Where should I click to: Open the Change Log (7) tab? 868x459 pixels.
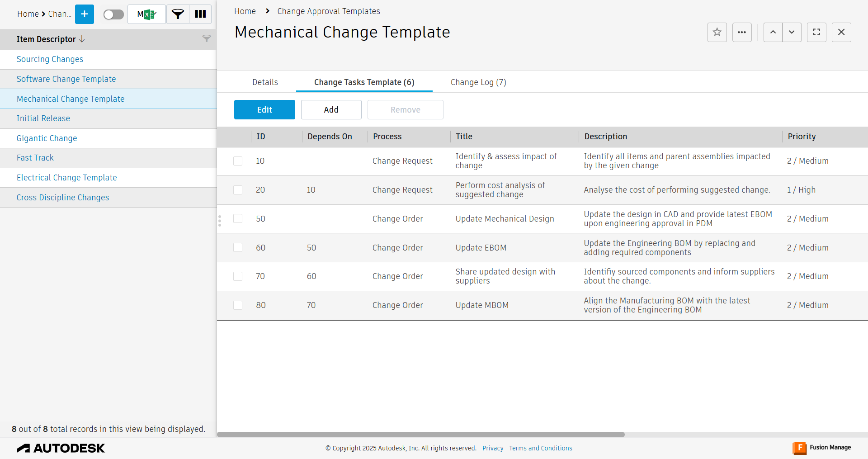(x=478, y=82)
